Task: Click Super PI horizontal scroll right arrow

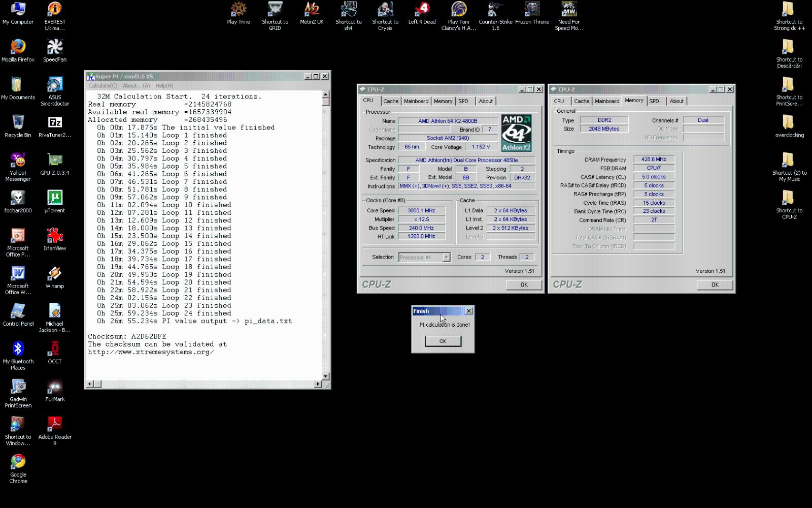Action: coord(318,384)
